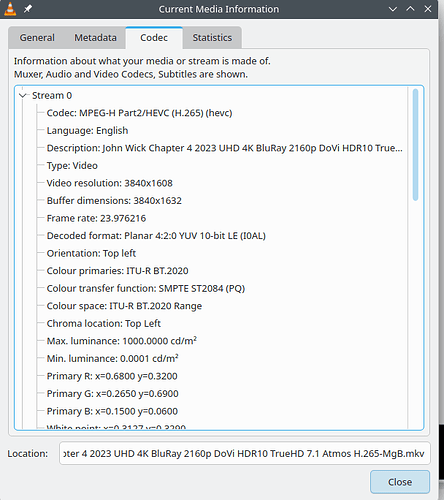The height and width of the screenshot is (500, 444).
Task: Select the Description: John Wick Chapter 4 row
Action: [225, 148]
